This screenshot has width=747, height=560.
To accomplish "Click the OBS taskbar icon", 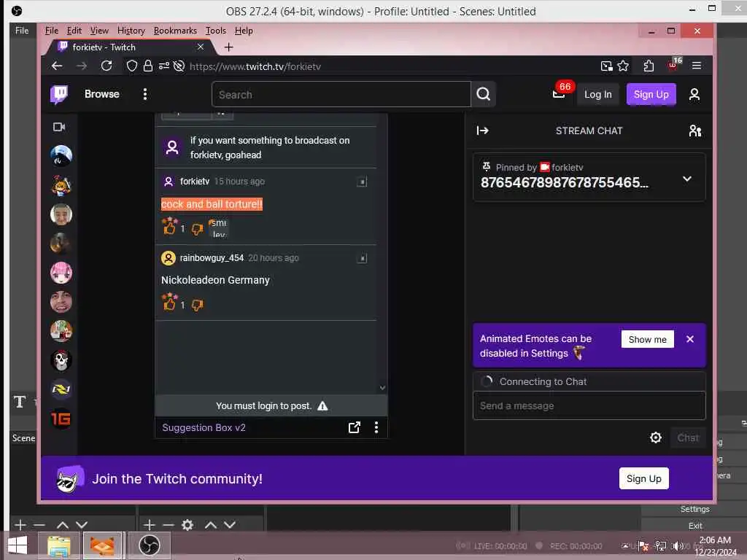I will click(x=149, y=545).
